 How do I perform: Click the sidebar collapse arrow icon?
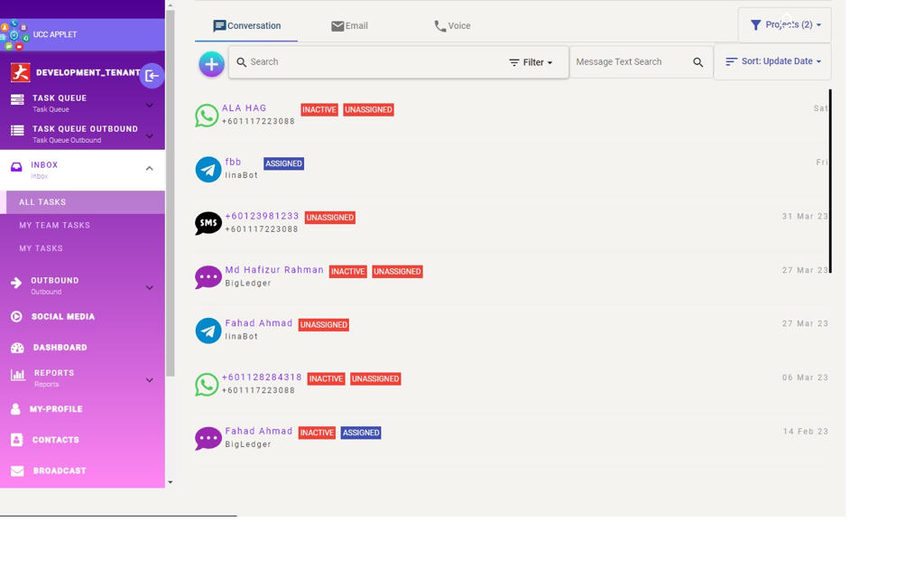point(152,76)
